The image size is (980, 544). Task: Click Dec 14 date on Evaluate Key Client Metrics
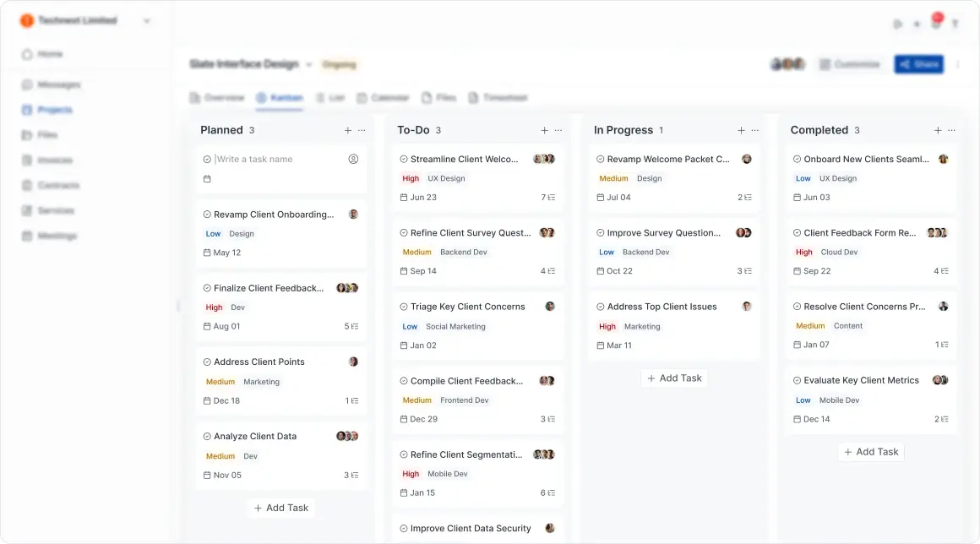[x=811, y=419]
